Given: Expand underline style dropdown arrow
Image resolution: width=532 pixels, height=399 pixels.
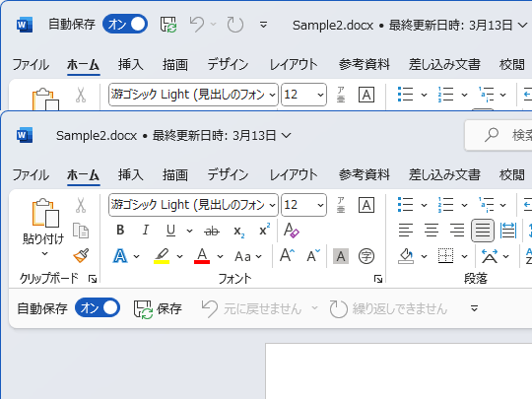Looking at the screenshot, I should pos(190,232).
